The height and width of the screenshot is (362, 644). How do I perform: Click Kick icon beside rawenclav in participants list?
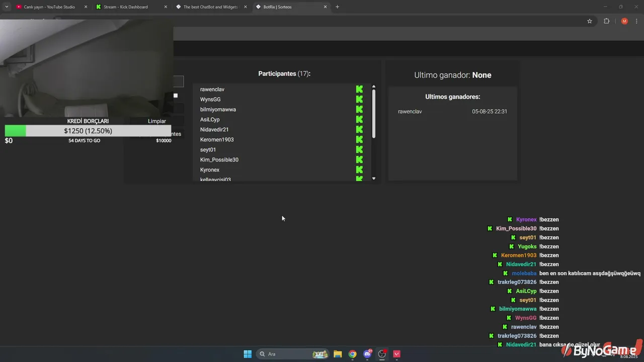pyautogui.click(x=359, y=89)
